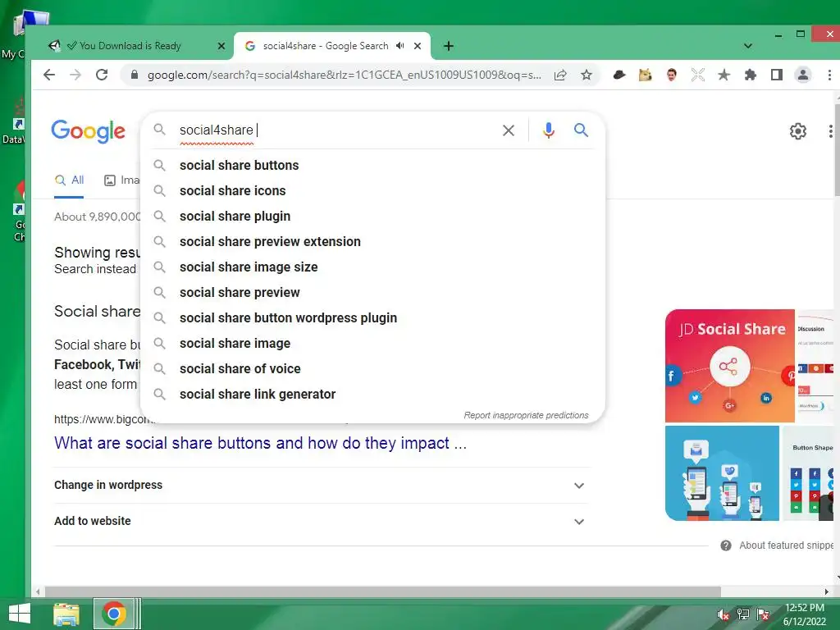This screenshot has width=840, height=630.
Task: Open the Chrome three-dot menu
Action: pos(829,75)
